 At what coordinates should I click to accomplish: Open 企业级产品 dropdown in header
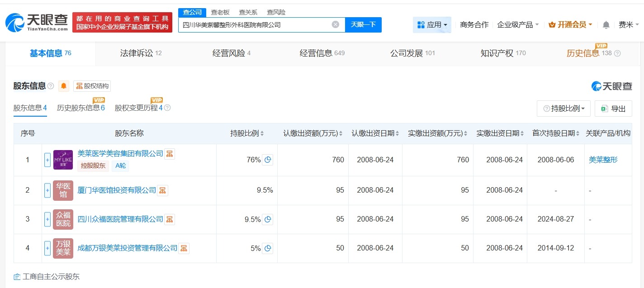tap(518, 25)
